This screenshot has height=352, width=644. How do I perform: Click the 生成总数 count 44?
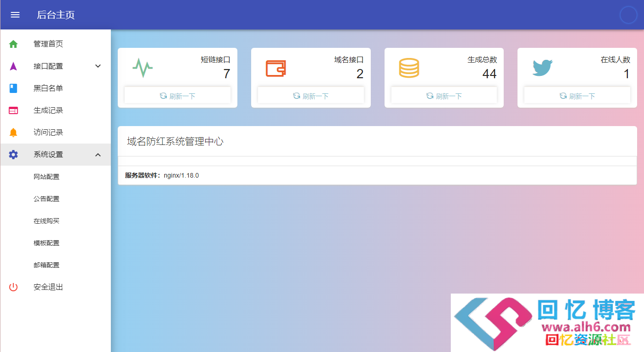coord(489,74)
